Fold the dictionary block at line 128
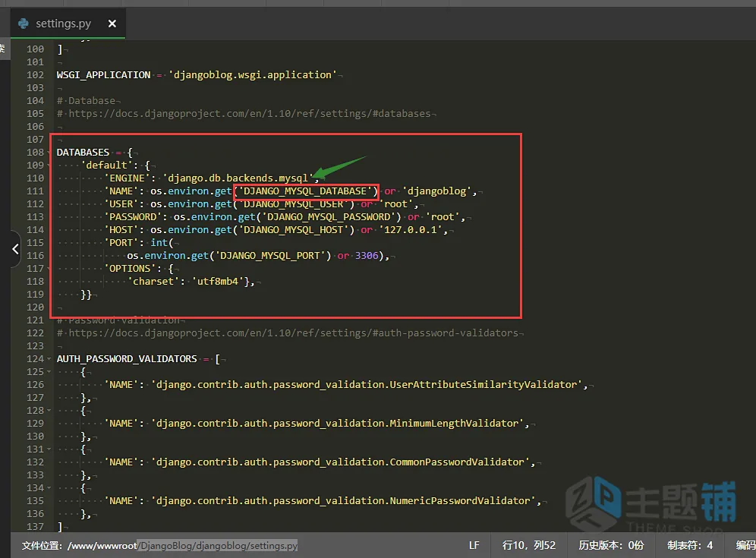This screenshot has width=756, height=558. pos(49,411)
